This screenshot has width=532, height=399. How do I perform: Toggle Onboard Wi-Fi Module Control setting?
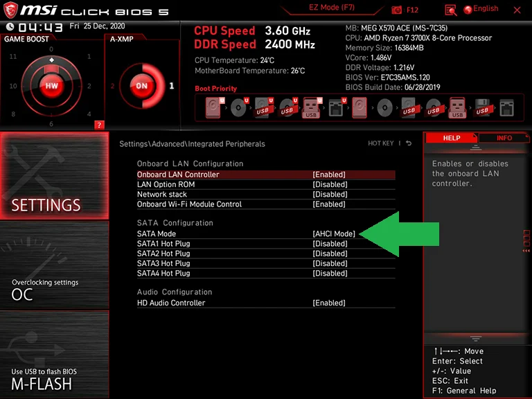pyautogui.click(x=266, y=204)
